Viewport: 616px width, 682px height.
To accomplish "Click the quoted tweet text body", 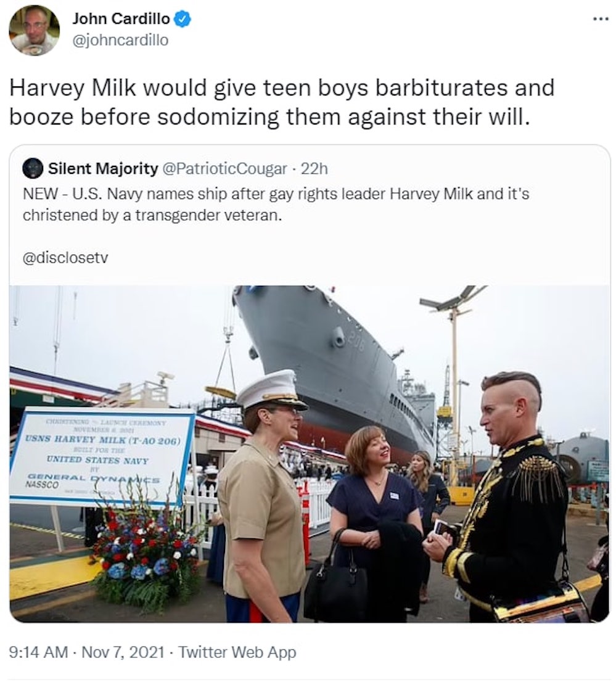I will click(276, 204).
